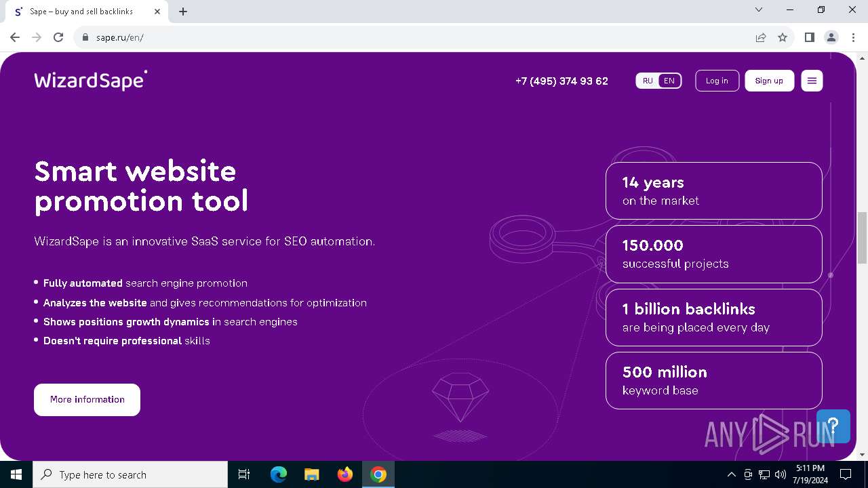Click the Log in button

[717, 81]
